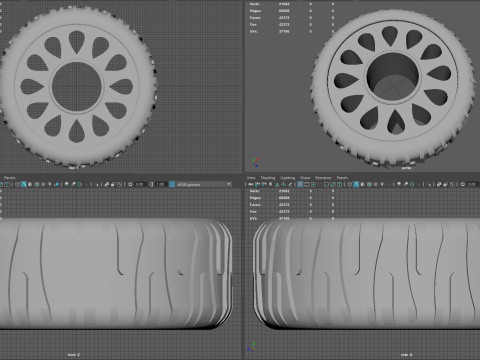This screenshot has height=360, width=480.
Task: Toggle X-ray active components in front view toolbar
Action: [113, 184]
